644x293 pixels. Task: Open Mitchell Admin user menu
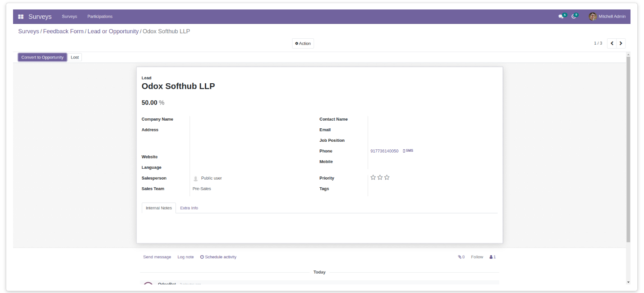coord(607,17)
